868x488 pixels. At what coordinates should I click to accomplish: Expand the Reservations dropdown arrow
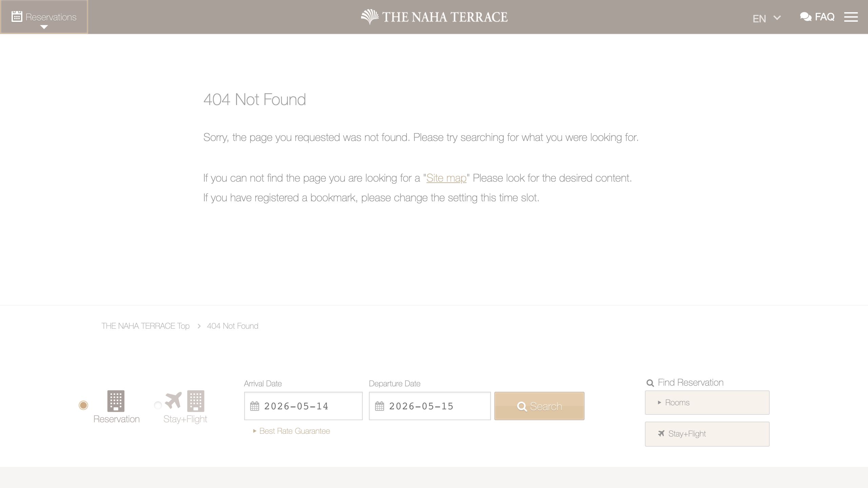coord(44,27)
